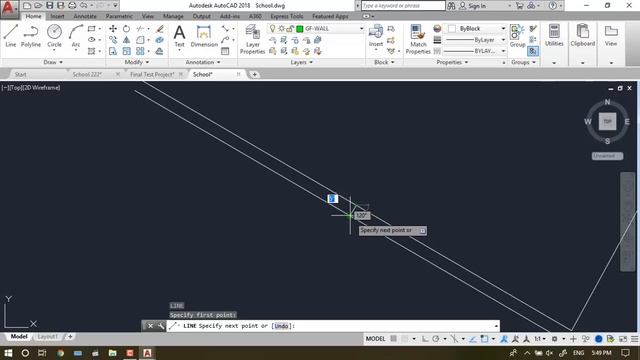Click the Offset tool icon
Screen dimensions: 640x360
point(160,51)
